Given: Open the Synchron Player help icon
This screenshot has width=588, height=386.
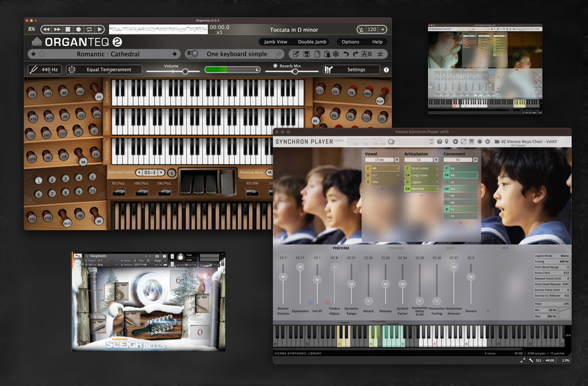Looking at the screenshot, I should click(x=439, y=142).
